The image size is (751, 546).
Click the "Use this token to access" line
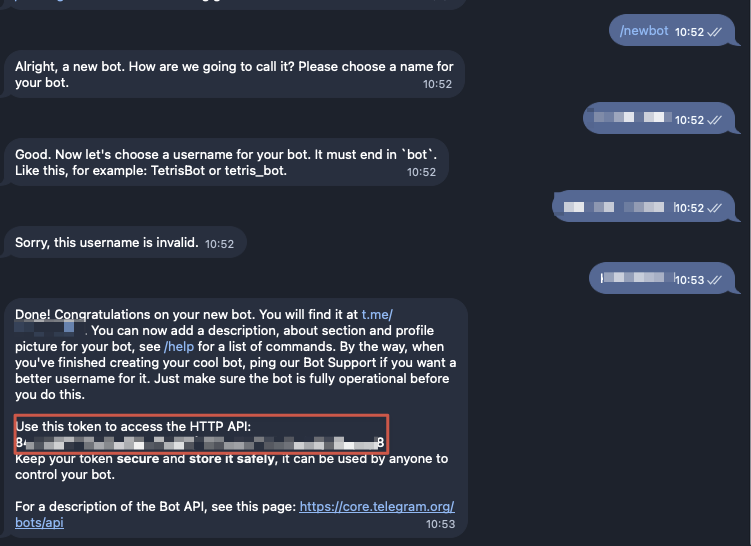[x=133, y=427]
